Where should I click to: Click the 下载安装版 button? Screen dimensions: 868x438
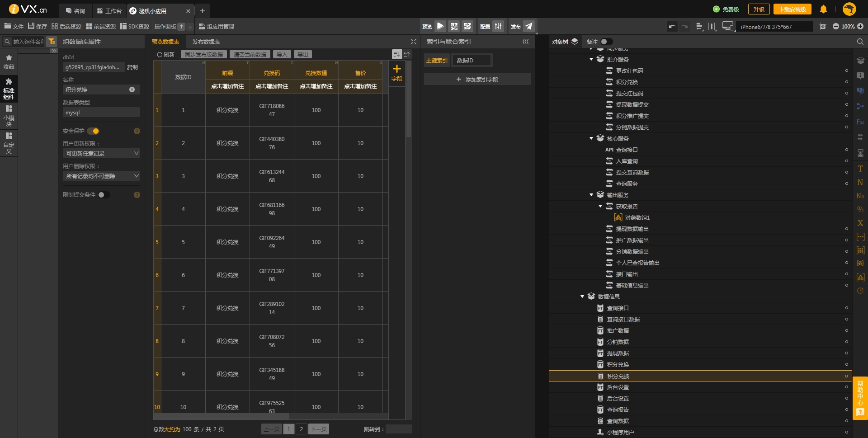tap(792, 9)
